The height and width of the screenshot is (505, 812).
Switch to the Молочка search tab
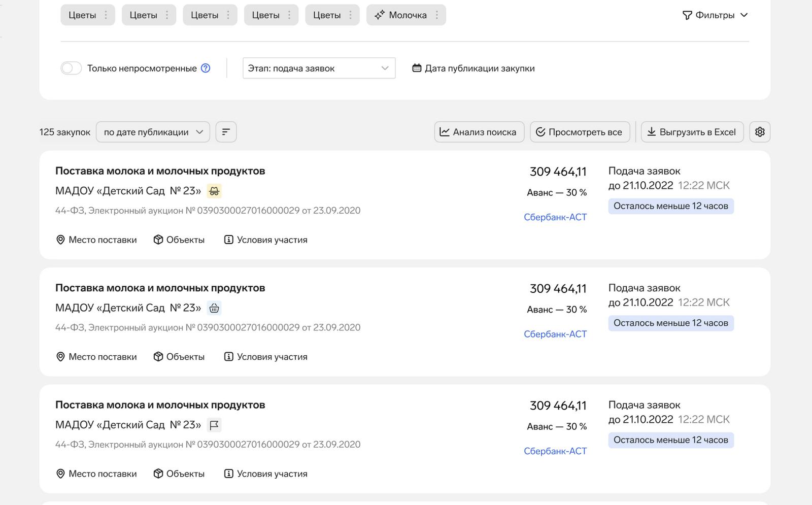pyautogui.click(x=401, y=15)
